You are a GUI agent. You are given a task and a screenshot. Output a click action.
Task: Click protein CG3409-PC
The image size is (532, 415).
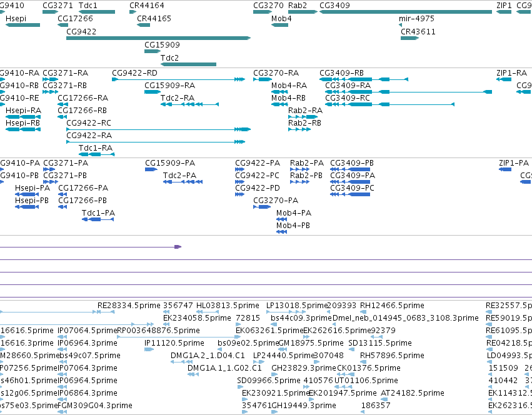click(x=350, y=194)
